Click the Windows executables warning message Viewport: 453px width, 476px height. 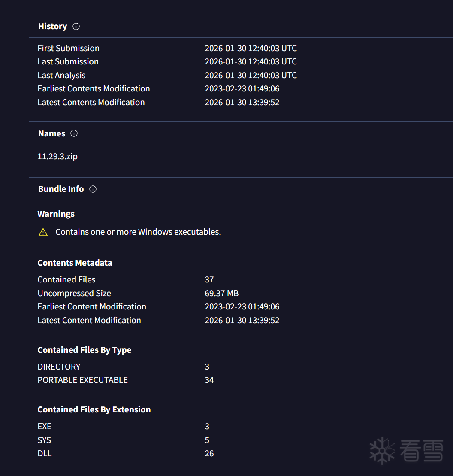pyautogui.click(x=138, y=232)
